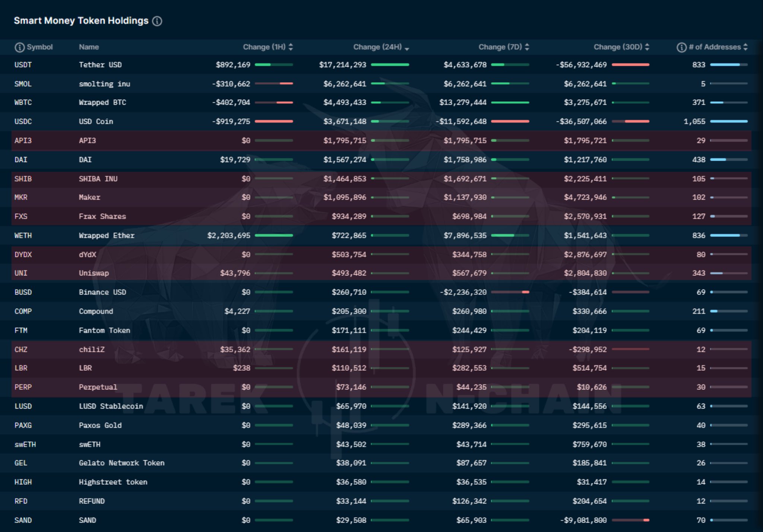
Task: Click Highstreet token name
Action: 113,482
